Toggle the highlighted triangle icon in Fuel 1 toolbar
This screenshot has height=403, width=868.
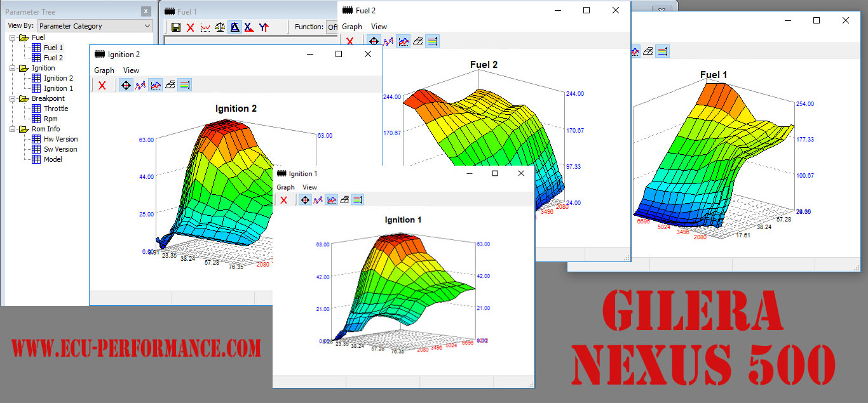point(234,27)
